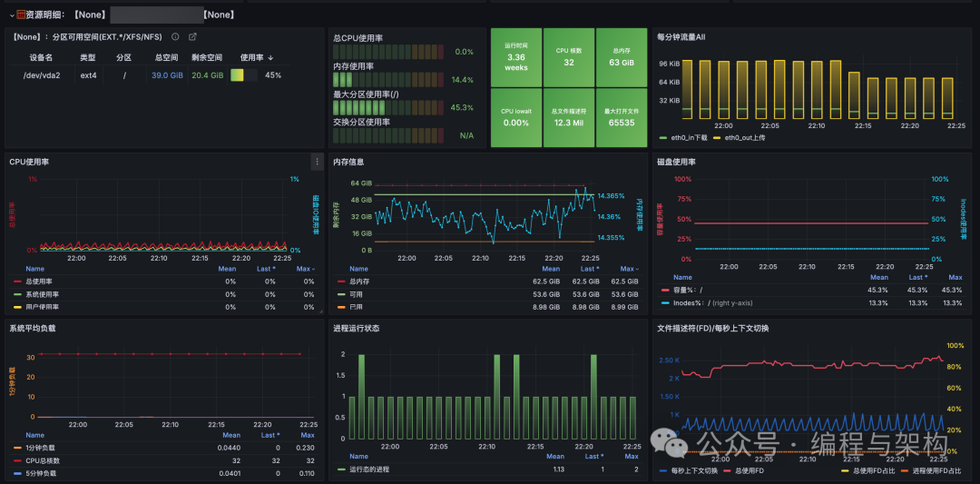Toggle the CPU总核数 series in load legend
Viewport: 980px width, 484px height.
point(43,461)
